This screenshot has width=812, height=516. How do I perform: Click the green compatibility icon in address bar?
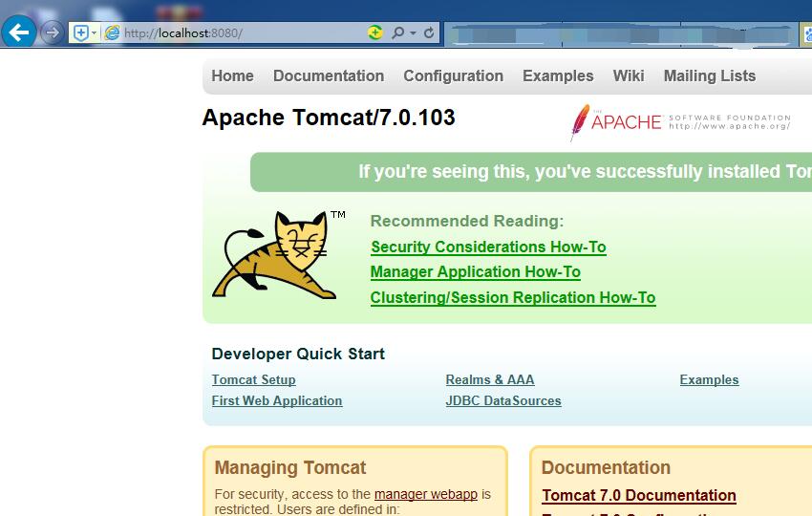point(374,32)
